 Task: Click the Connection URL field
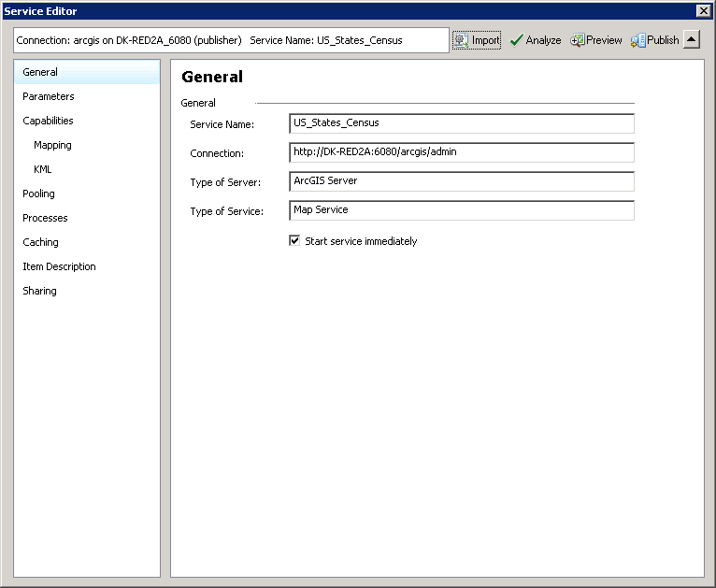pyautogui.click(x=462, y=152)
